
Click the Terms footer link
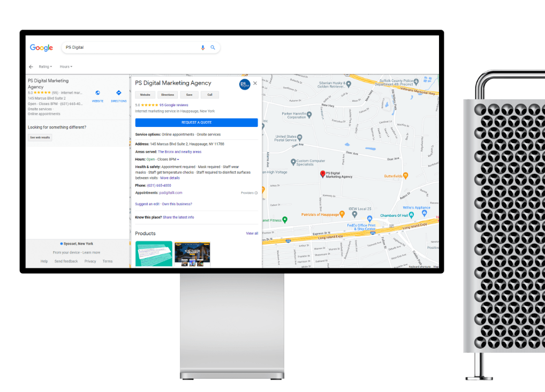(x=108, y=261)
